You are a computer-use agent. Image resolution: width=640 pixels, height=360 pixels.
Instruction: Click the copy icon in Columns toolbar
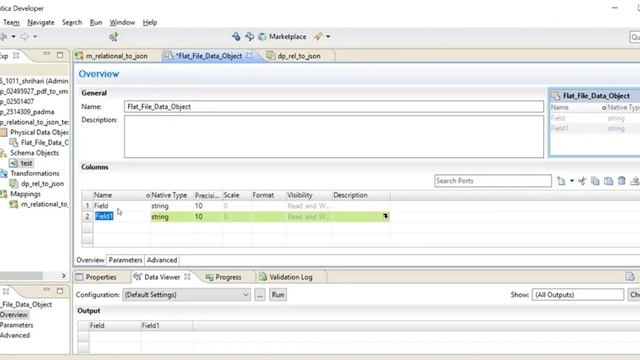595,181
